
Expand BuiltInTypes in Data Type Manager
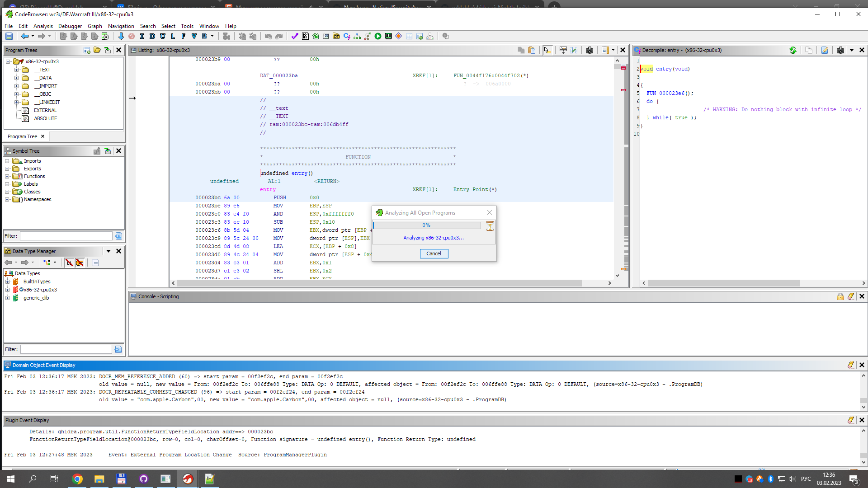tap(7, 282)
